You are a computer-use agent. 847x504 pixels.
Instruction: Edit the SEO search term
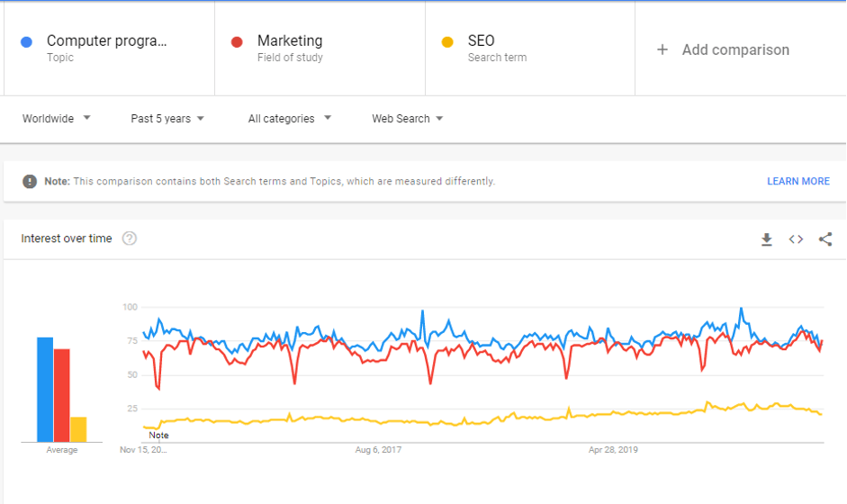point(481,41)
